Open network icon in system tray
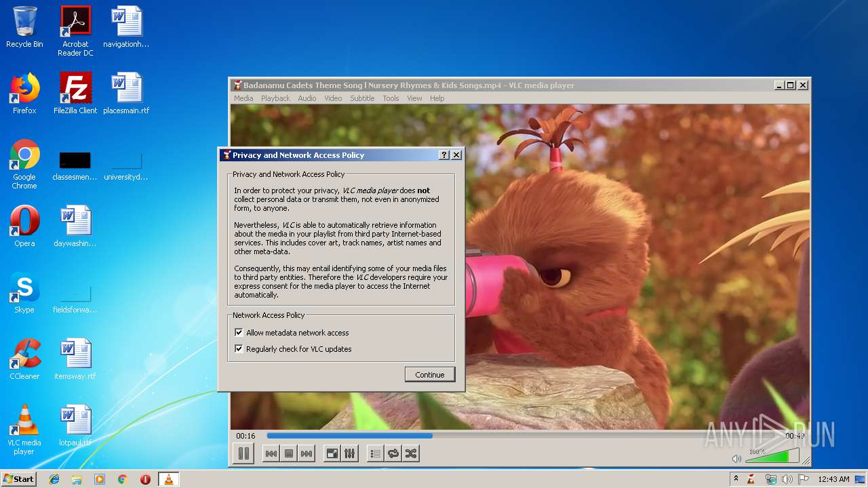Screen dimensions: 868x488 (x=770, y=479)
